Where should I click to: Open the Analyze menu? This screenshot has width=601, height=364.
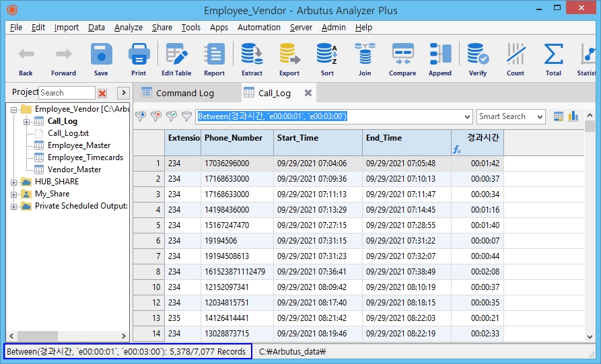click(129, 28)
